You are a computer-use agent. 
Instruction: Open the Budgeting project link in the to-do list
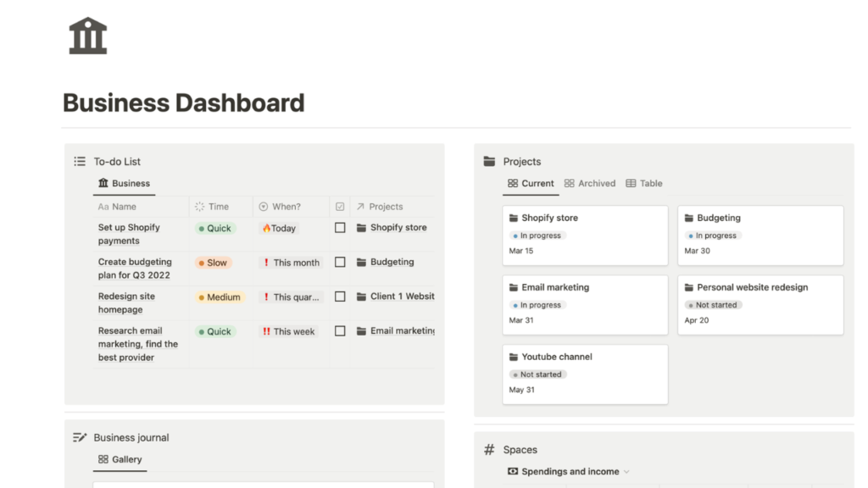tap(392, 263)
